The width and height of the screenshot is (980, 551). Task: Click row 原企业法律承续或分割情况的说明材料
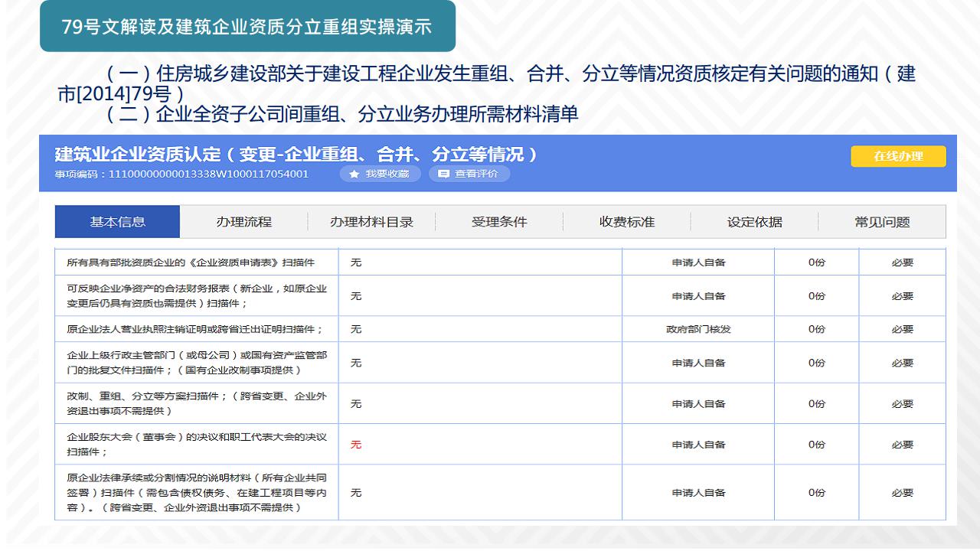point(500,493)
